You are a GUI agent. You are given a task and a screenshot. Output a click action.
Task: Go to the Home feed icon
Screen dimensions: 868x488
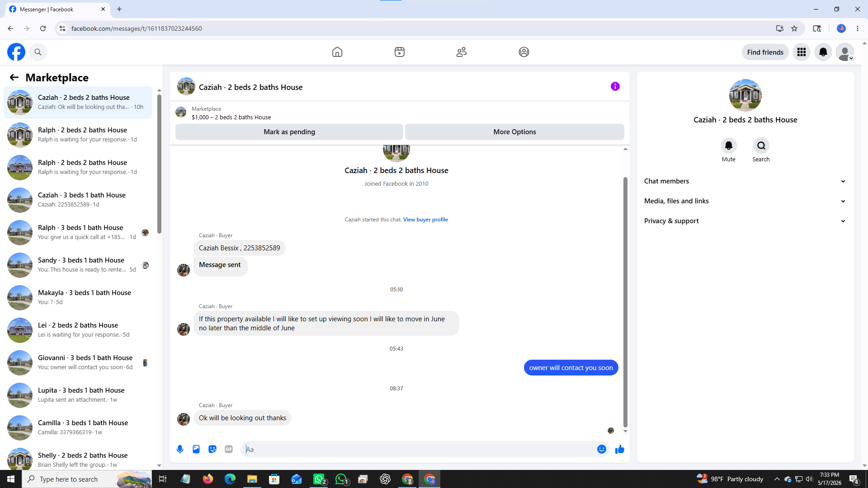point(337,52)
